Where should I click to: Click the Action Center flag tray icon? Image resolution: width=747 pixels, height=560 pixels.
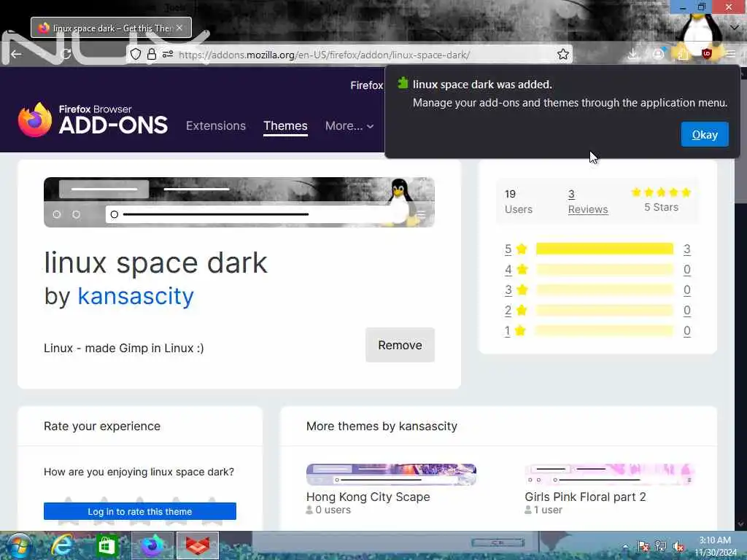pyautogui.click(x=643, y=547)
